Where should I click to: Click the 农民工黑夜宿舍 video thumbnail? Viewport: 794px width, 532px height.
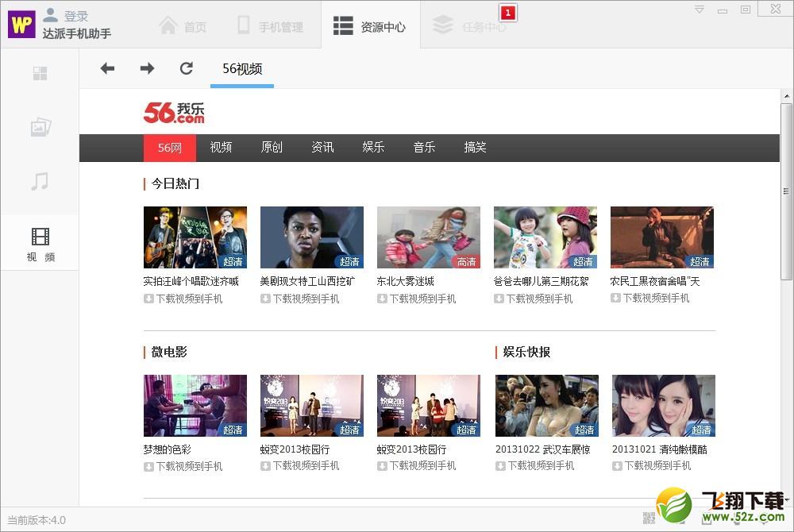(x=662, y=237)
